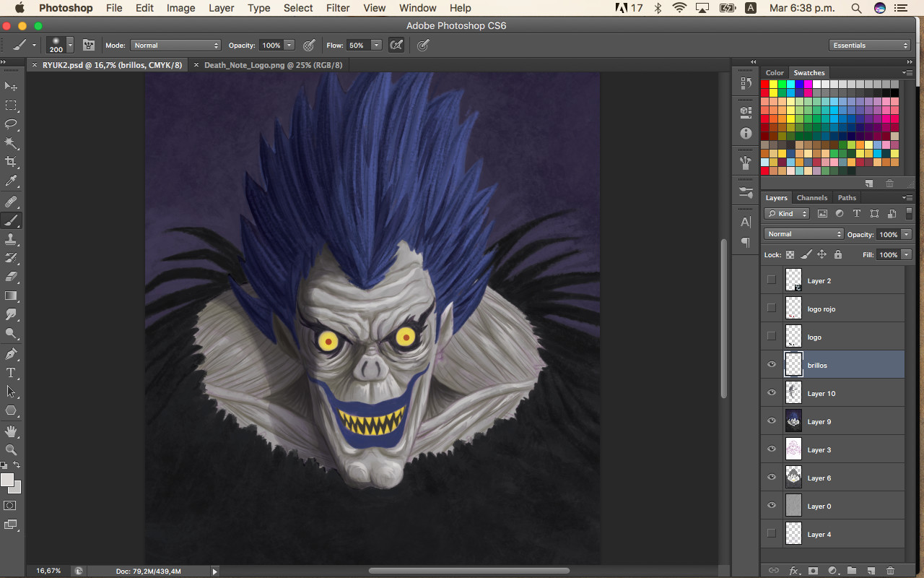Open the Image menu
The width and height of the screenshot is (924, 578).
click(180, 8)
